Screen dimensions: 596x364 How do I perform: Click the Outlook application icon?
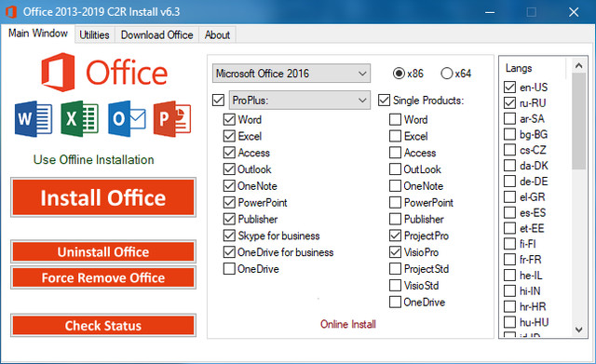[127, 119]
